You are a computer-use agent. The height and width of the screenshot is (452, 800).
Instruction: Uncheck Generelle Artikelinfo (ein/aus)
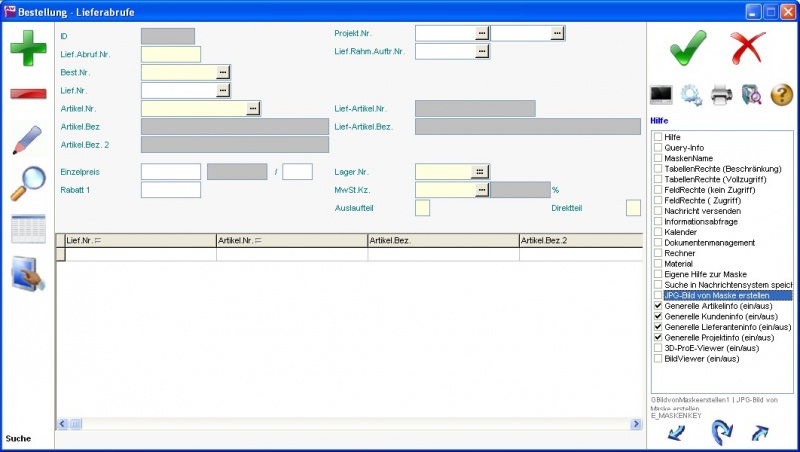point(657,306)
